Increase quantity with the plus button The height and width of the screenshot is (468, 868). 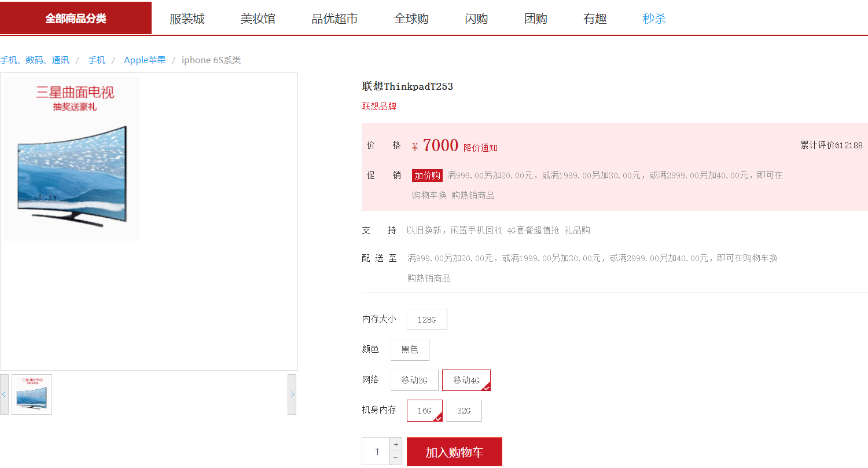click(x=396, y=444)
